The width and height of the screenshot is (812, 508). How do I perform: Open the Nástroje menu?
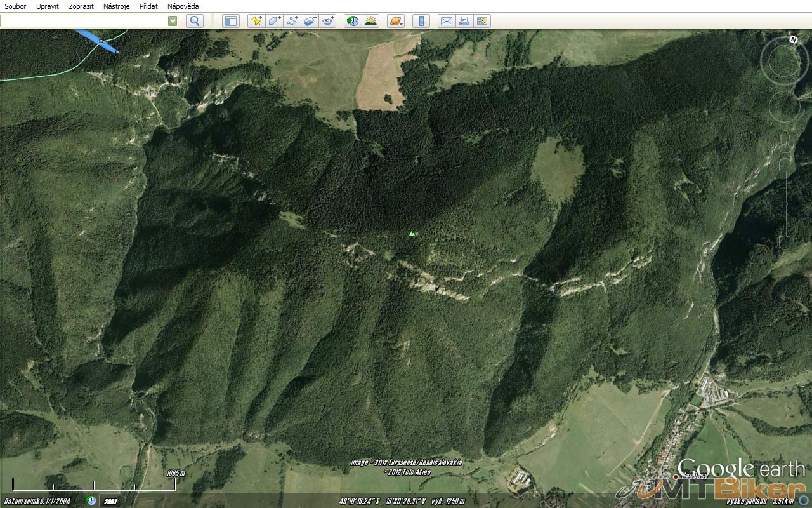(117, 6)
